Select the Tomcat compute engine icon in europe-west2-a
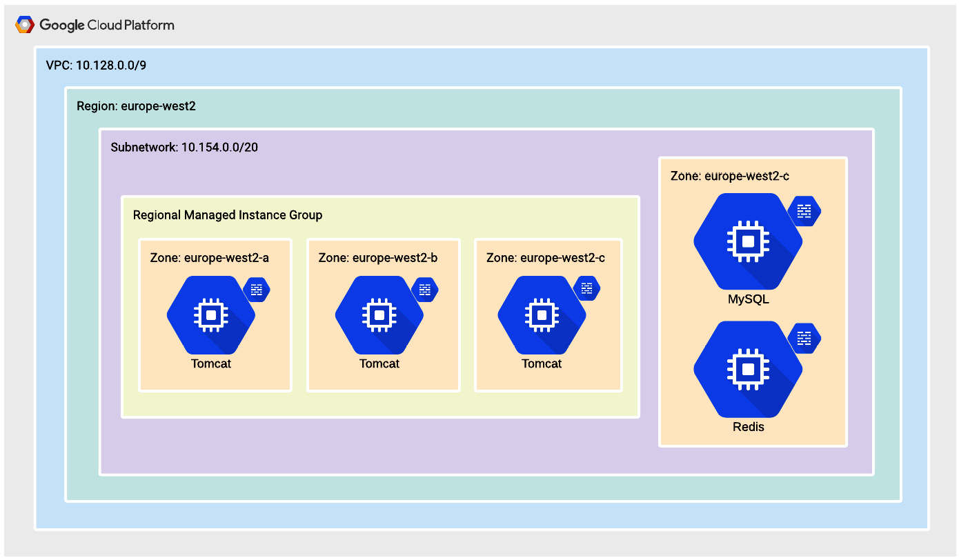Screen dimensions: 959x560 point(211,315)
